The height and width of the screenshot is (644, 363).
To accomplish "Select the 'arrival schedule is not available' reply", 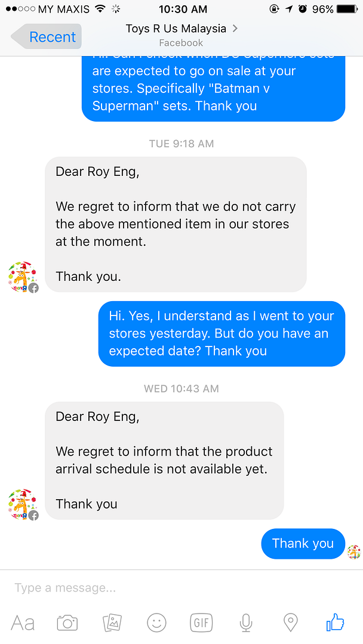I will click(164, 460).
